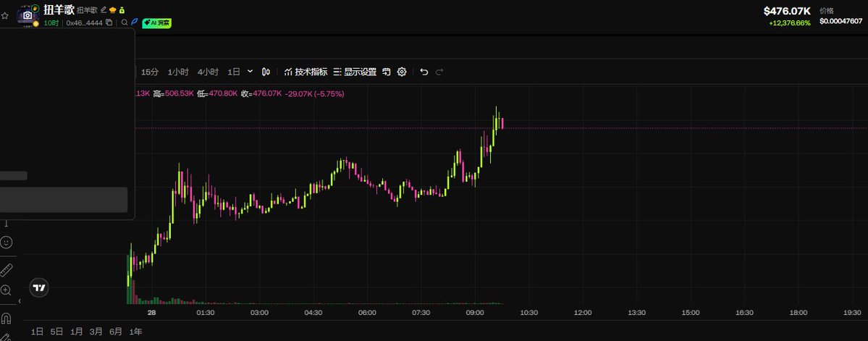Click the 收=476.07K value
The image size is (868, 341).
point(261,93)
